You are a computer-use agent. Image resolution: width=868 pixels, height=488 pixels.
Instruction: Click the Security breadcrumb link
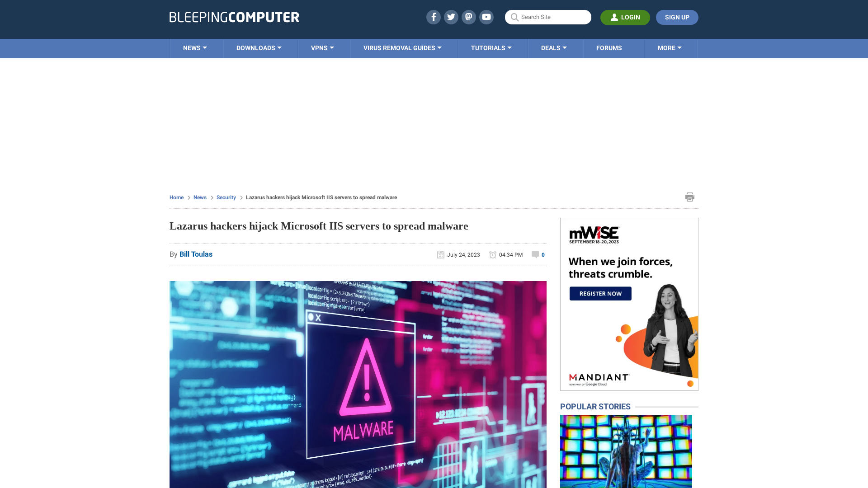[x=226, y=197]
